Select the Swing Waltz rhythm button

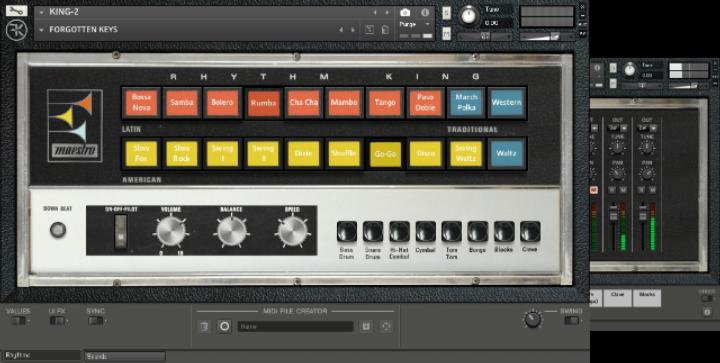pos(466,153)
